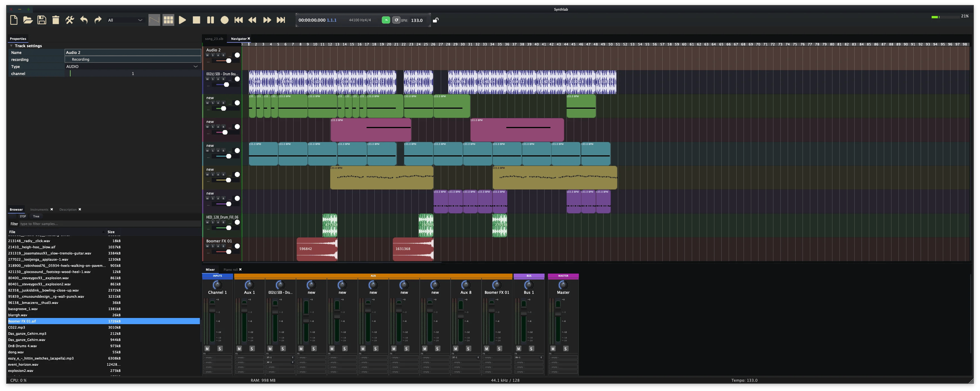The width and height of the screenshot is (980, 391).
Task: Select C022.mp3 in file list
Action: (103, 328)
